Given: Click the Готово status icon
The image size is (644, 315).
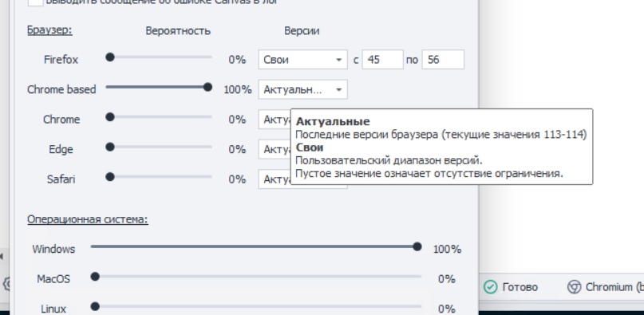Looking at the screenshot, I should [x=490, y=287].
